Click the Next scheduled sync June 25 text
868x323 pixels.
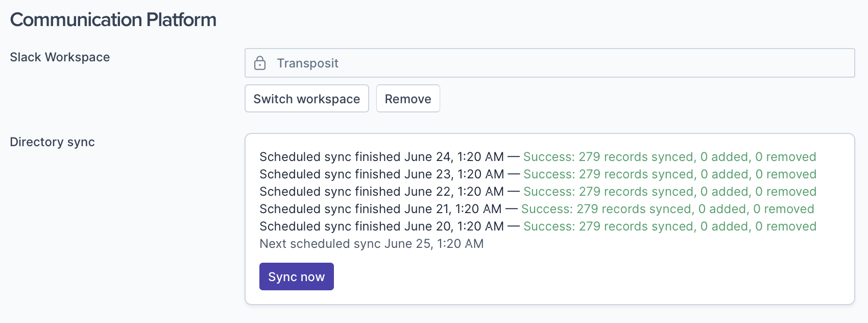click(371, 244)
